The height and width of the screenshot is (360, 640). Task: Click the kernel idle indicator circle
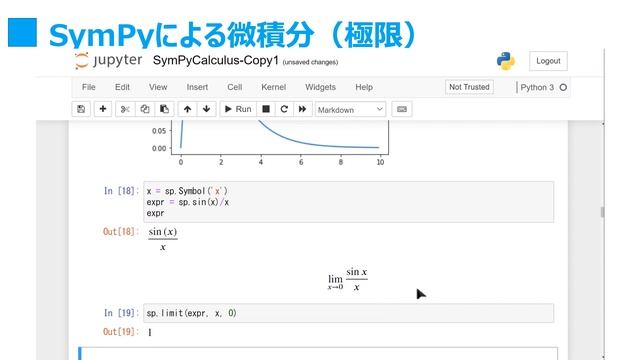563,87
